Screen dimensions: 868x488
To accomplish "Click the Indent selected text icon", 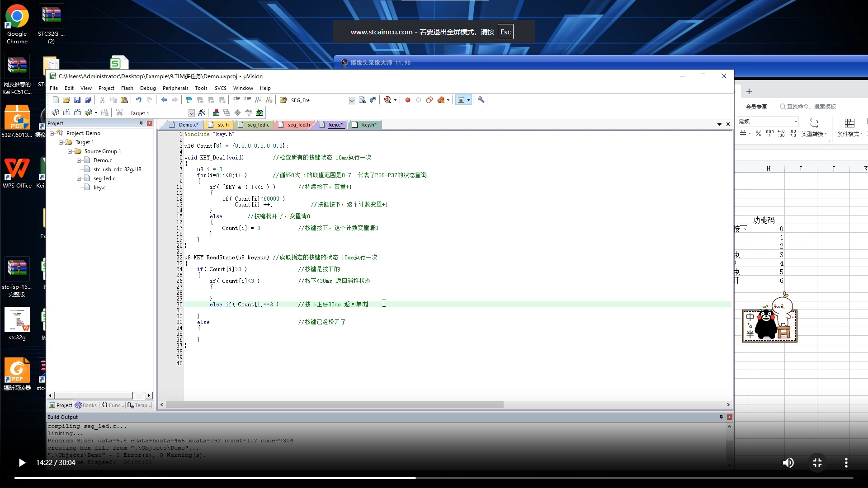I will [x=236, y=100].
